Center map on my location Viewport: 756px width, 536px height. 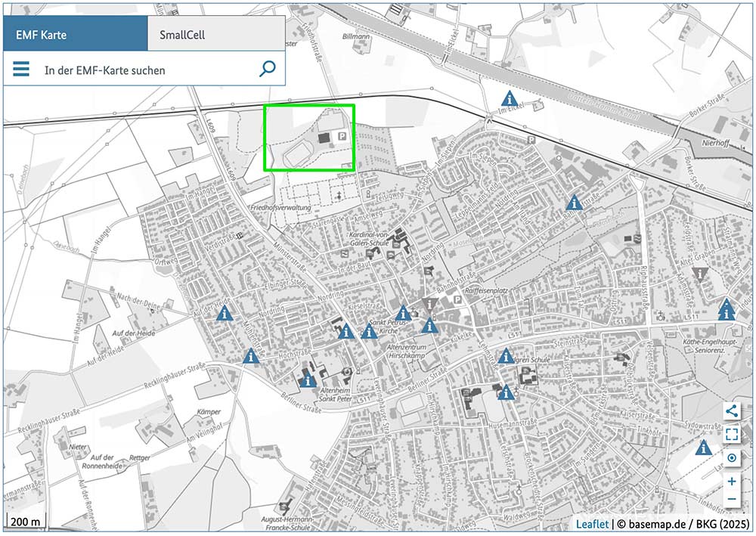click(x=731, y=458)
